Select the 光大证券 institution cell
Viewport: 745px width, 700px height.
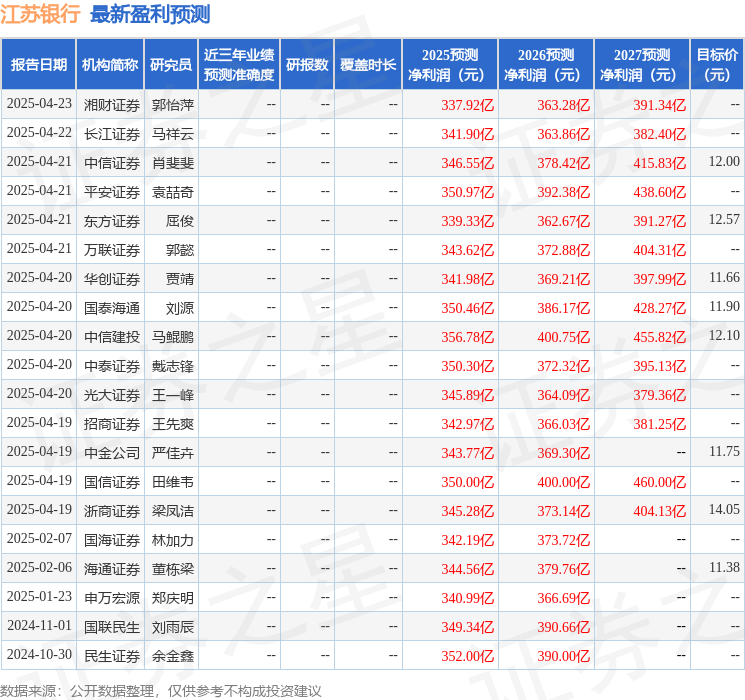click(x=112, y=395)
